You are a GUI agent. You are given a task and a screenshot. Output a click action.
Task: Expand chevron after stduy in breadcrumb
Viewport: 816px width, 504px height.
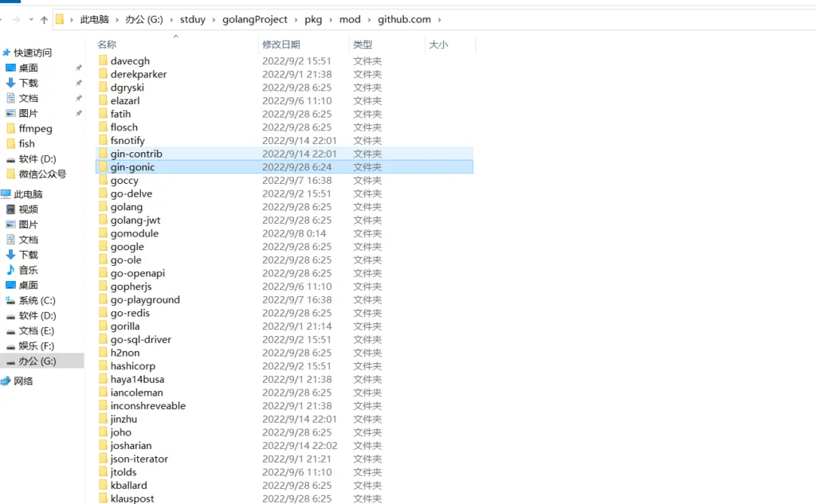point(214,20)
